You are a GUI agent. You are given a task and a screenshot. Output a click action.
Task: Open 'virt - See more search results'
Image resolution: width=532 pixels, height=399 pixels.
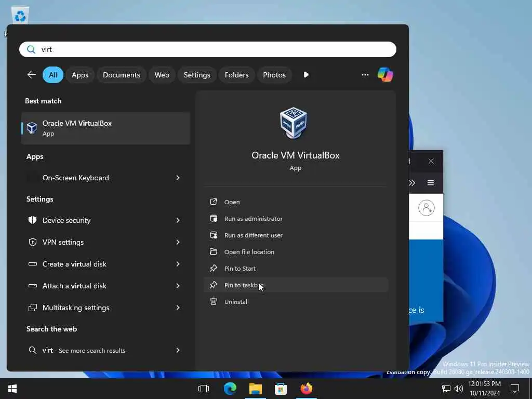coord(105,350)
